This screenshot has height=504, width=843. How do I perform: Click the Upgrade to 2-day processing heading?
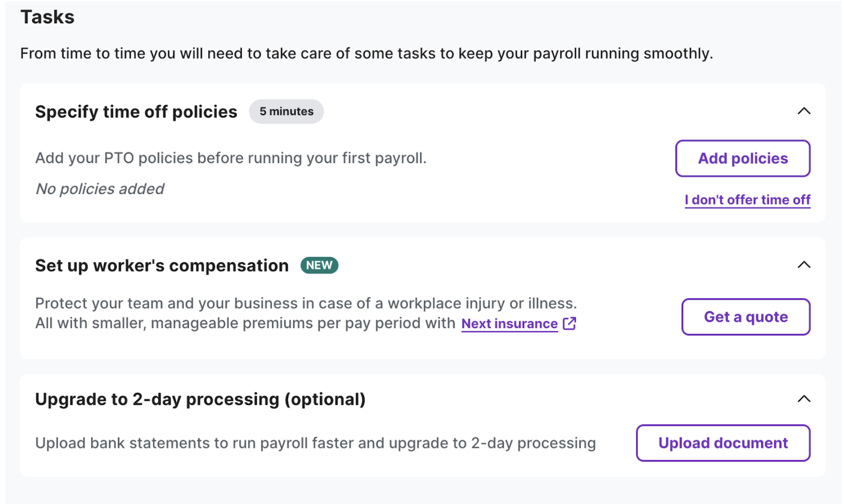[201, 399]
